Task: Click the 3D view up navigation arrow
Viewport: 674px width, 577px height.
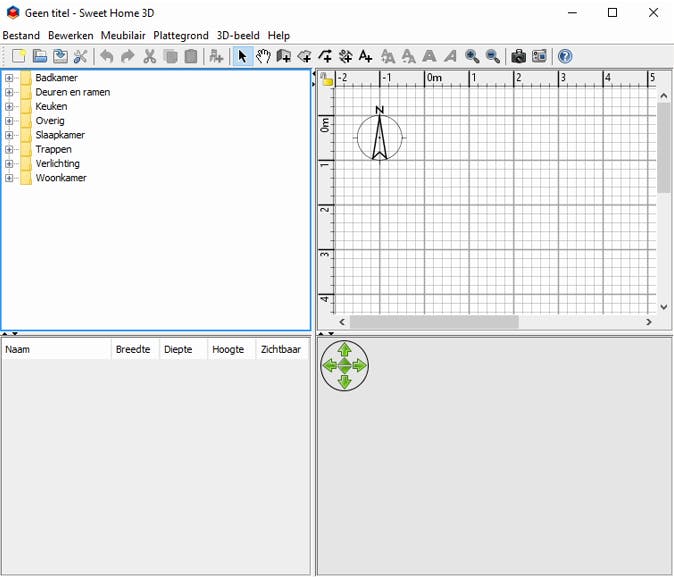Action: pyautogui.click(x=345, y=349)
